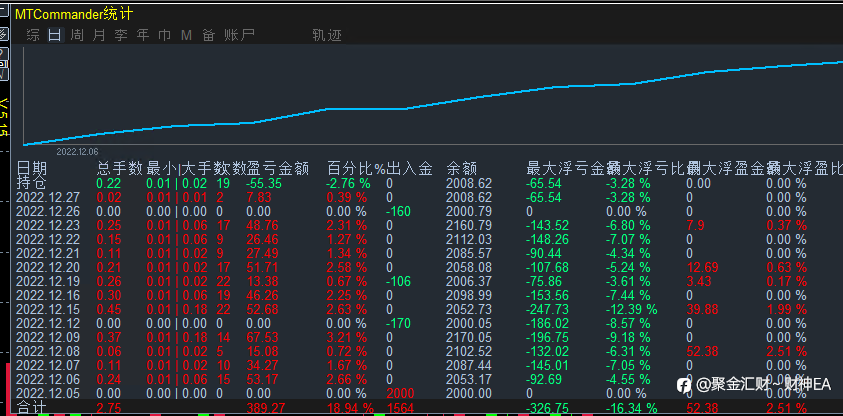Viewport: 843px width, 416px height.
Task: Select the 2022.12.16 date row
Action: pyautogui.click(x=48, y=295)
